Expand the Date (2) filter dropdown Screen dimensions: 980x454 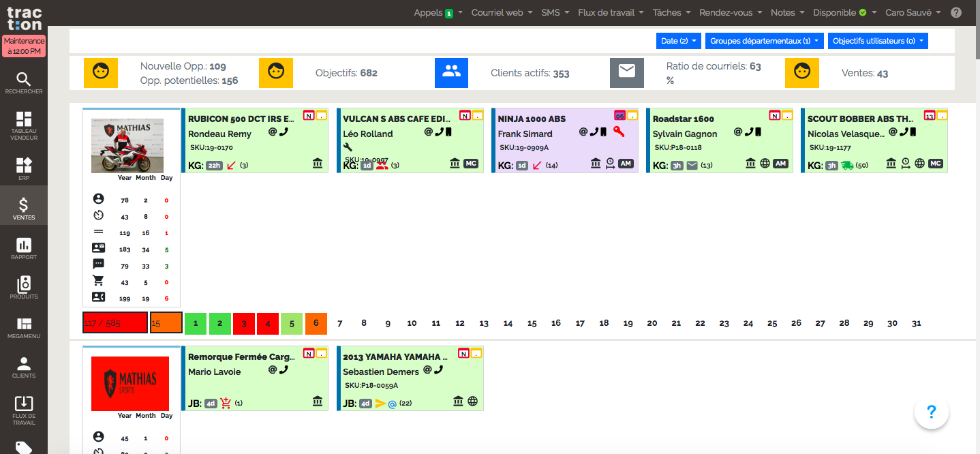pos(679,41)
